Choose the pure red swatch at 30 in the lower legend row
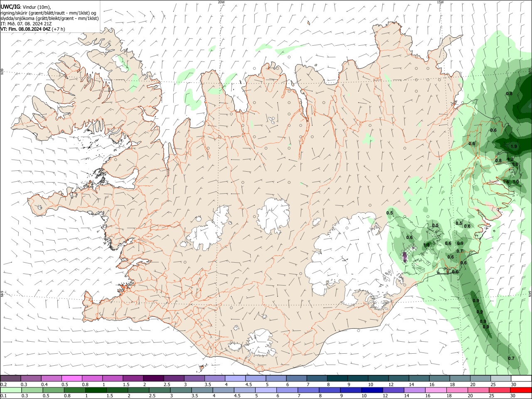Image resolution: width=532 pixels, height=399 pixels. pyautogui.click(x=521, y=390)
